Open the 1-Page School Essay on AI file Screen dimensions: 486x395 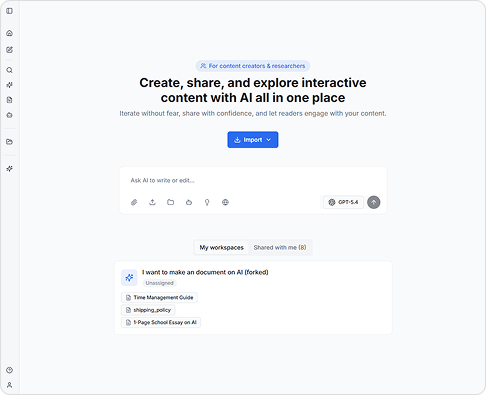(161, 322)
